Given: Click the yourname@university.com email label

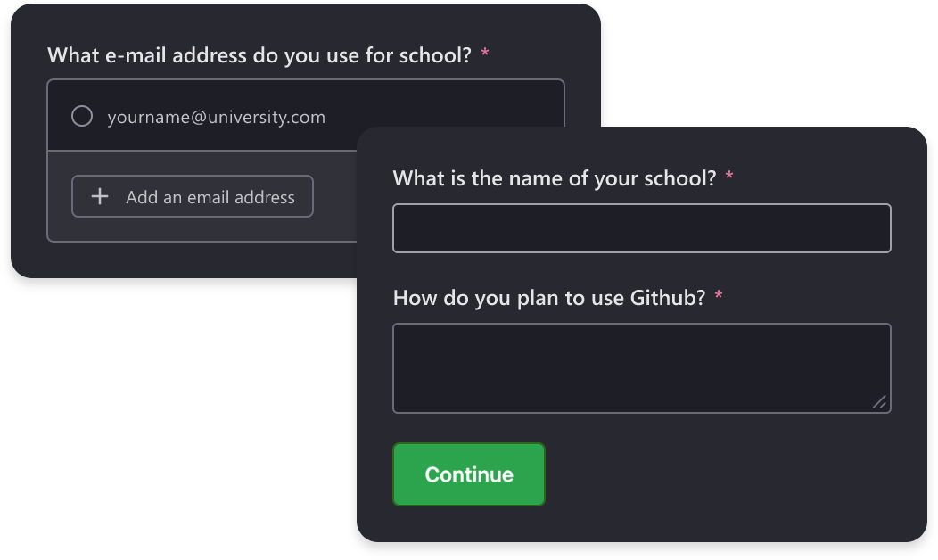Looking at the screenshot, I should 216,117.
